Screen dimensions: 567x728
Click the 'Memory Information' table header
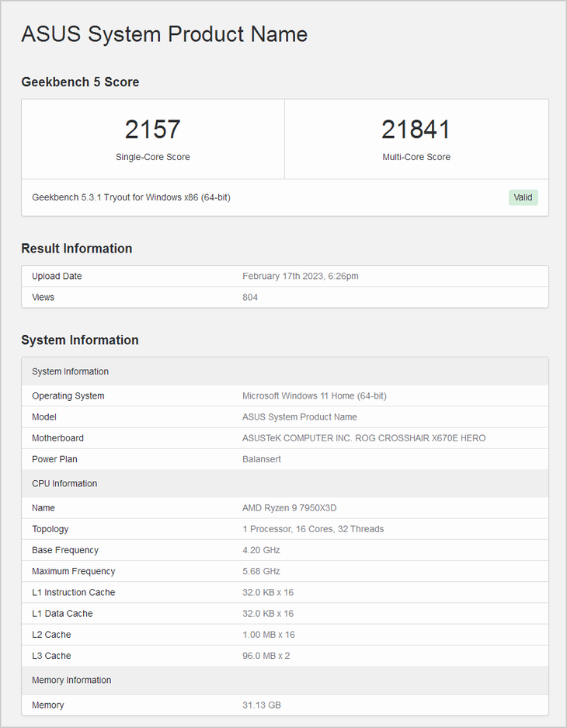(285, 680)
